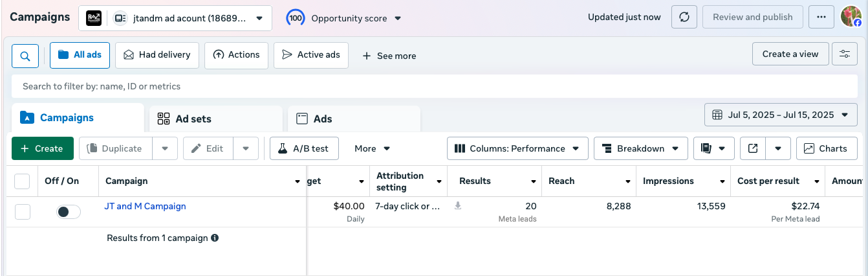Screen dimensions: 868x276
Task: Check the JT and M Campaign row checkbox
Action: (x=22, y=212)
